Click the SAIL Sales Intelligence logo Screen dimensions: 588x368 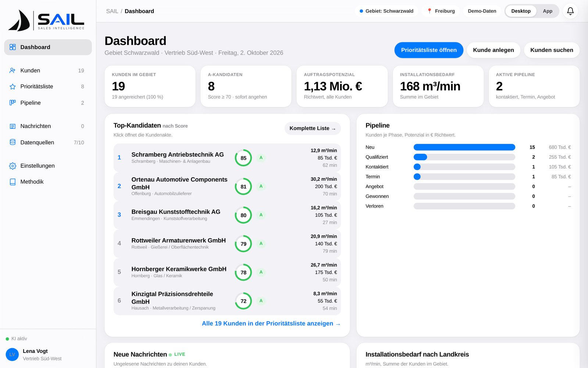coord(46,20)
